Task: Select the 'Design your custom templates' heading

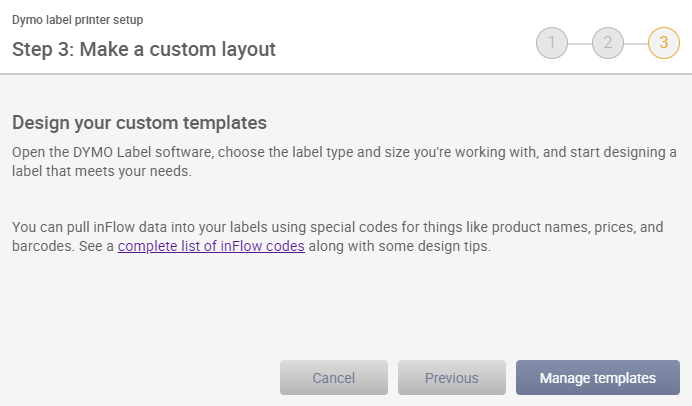Action: click(x=139, y=123)
